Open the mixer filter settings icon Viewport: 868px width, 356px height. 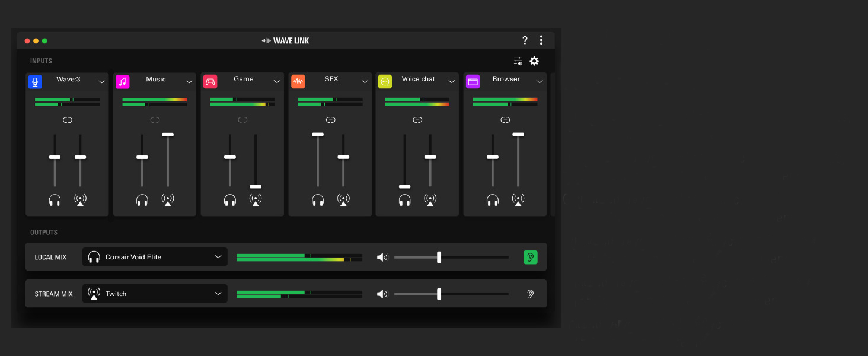tap(518, 61)
